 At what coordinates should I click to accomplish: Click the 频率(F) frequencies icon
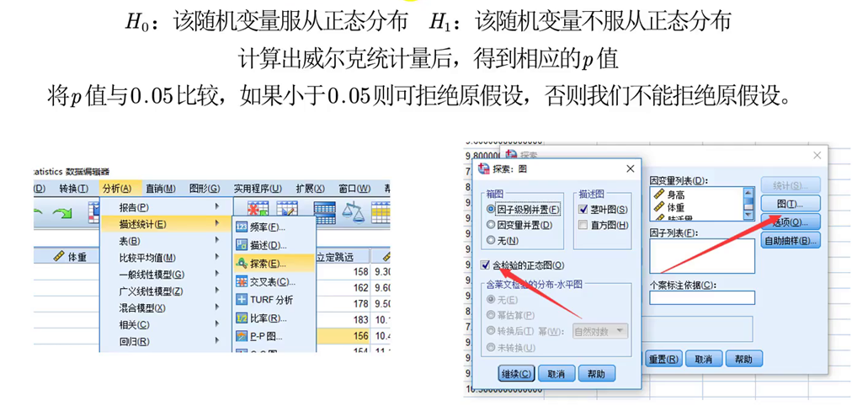coord(242,227)
